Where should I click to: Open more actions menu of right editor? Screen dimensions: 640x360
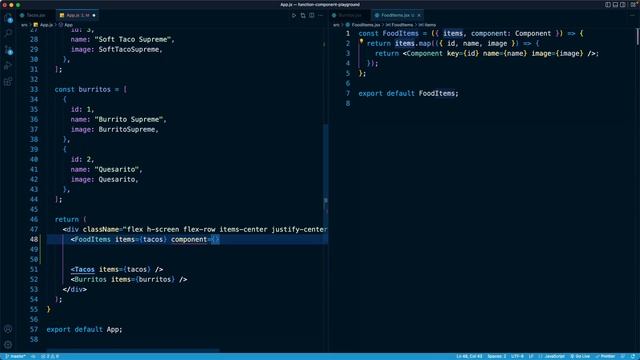click(632, 16)
